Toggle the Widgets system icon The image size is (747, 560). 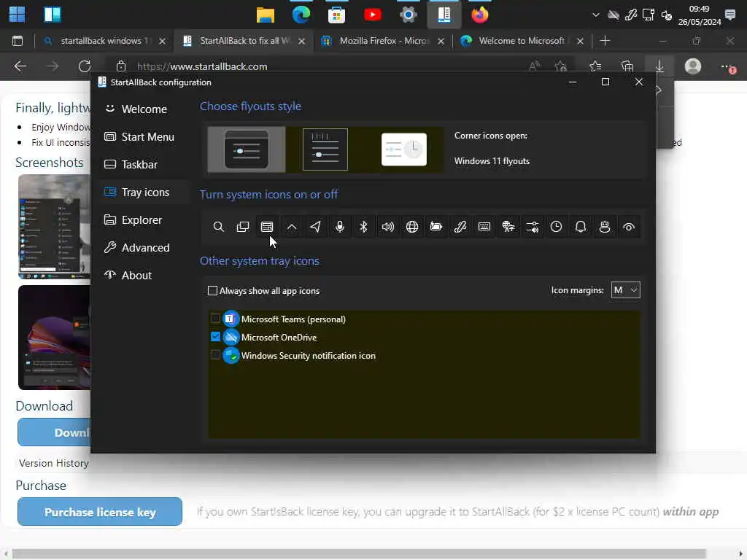tap(267, 227)
